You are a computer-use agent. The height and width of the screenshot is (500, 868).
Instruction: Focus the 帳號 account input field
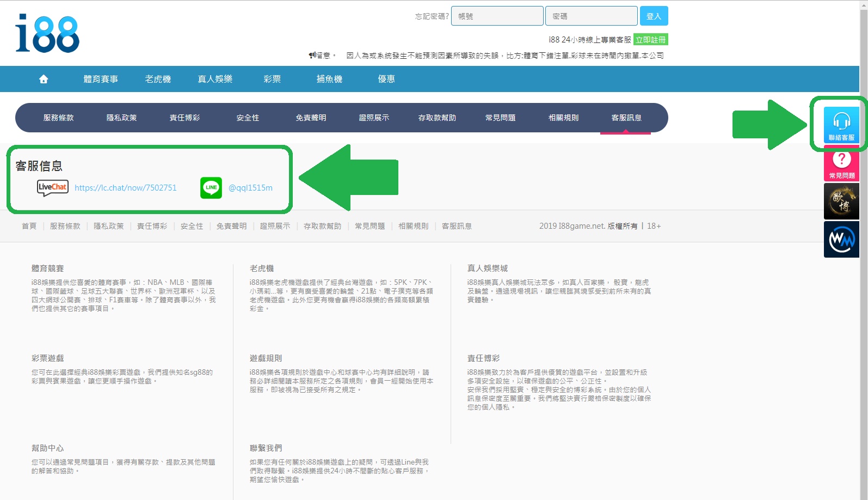tap(497, 16)
